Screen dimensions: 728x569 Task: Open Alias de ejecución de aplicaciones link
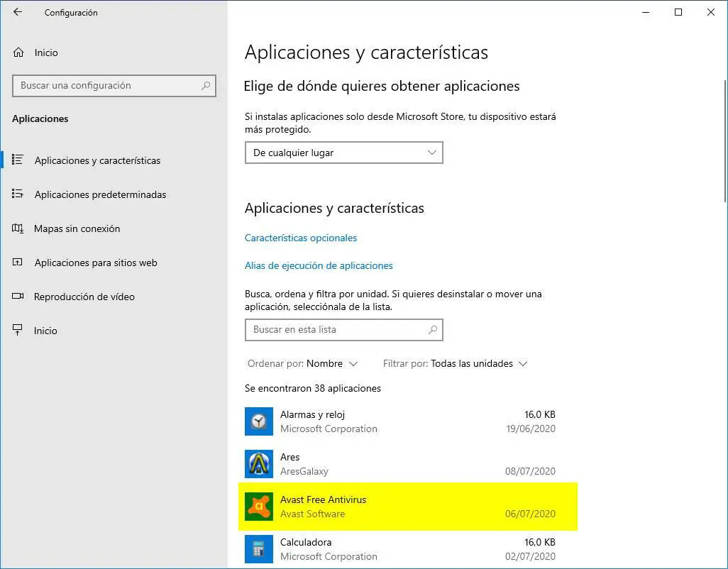click(319, 265)
